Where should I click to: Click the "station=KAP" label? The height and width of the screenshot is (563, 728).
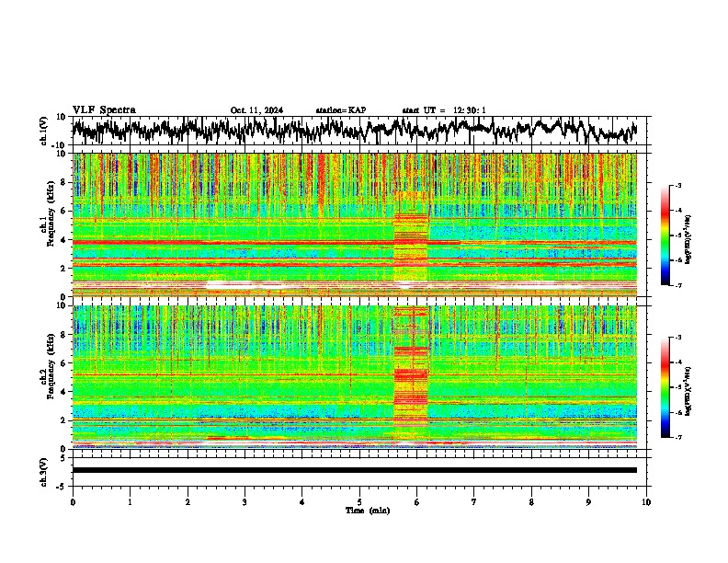tap(341, 110)
